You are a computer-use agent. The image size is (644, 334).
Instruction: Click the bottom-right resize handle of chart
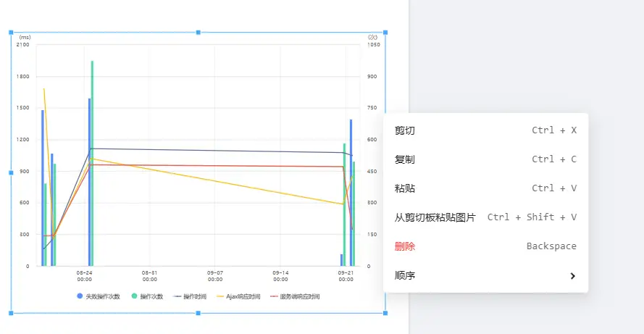tap(385, 313)
